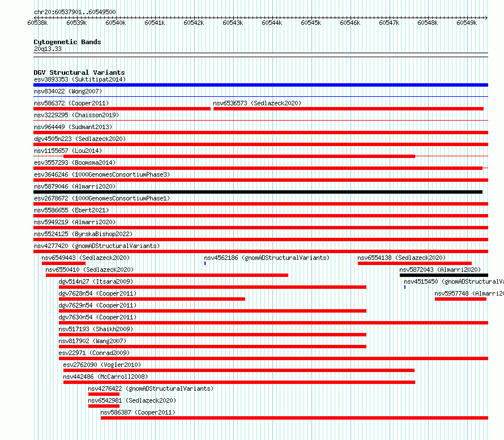Click the red bar under nsv5957748
The image size is (504, 440).
(x=460, y=299)
